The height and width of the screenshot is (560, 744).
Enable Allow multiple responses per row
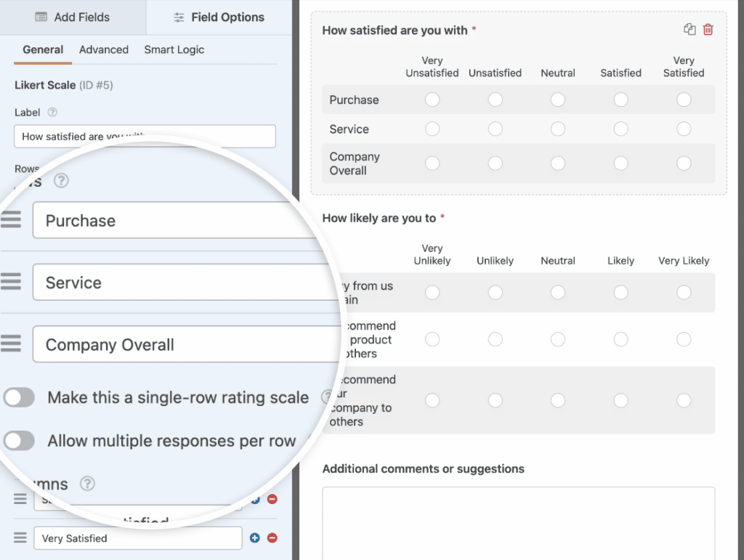click(x=18, y=441)
